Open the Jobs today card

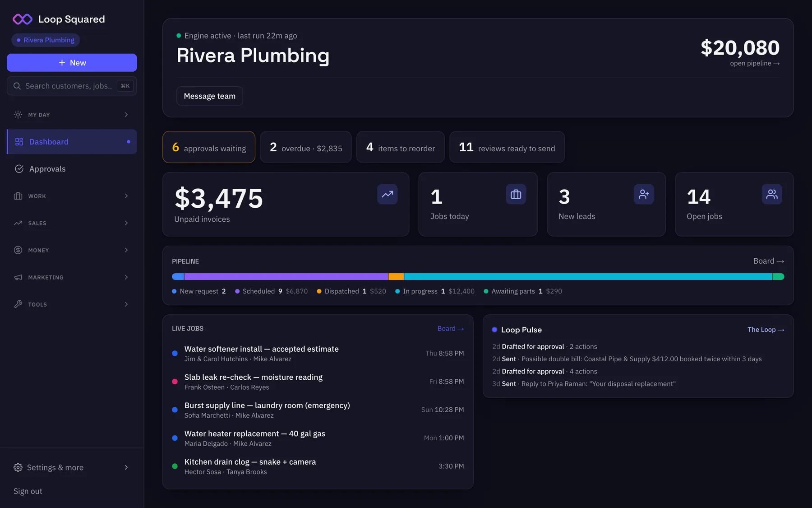click(x=478, y=204)
